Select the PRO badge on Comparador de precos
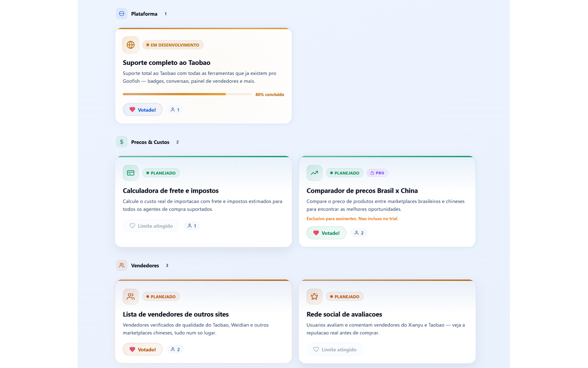Viewport: 588px width, 368px height. point(377,172)
